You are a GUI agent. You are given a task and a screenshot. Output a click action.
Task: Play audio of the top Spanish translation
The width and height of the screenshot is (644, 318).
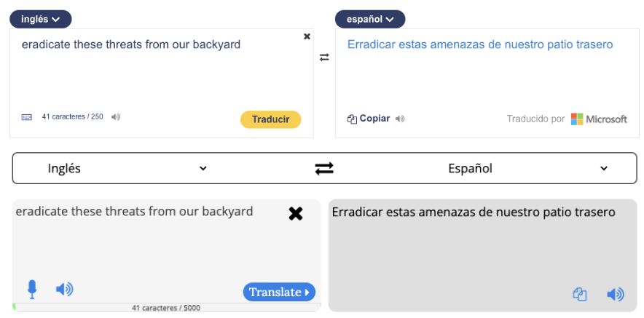tap(400, 119)
